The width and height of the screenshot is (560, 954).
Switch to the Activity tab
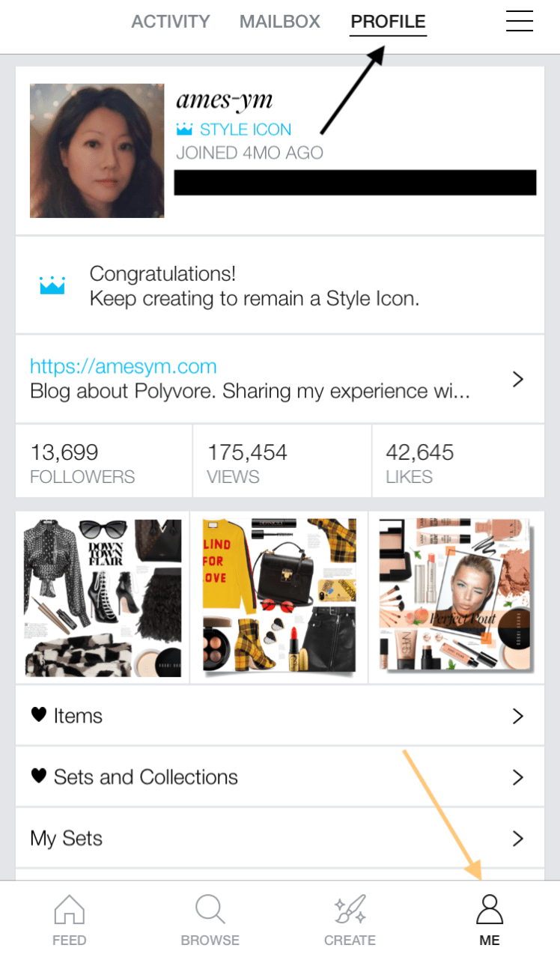[171, 21]
